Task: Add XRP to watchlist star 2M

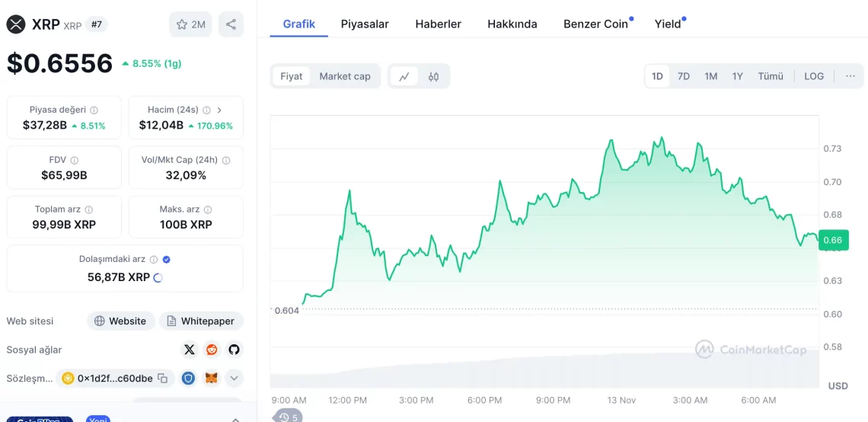Action: pos(190,24)
